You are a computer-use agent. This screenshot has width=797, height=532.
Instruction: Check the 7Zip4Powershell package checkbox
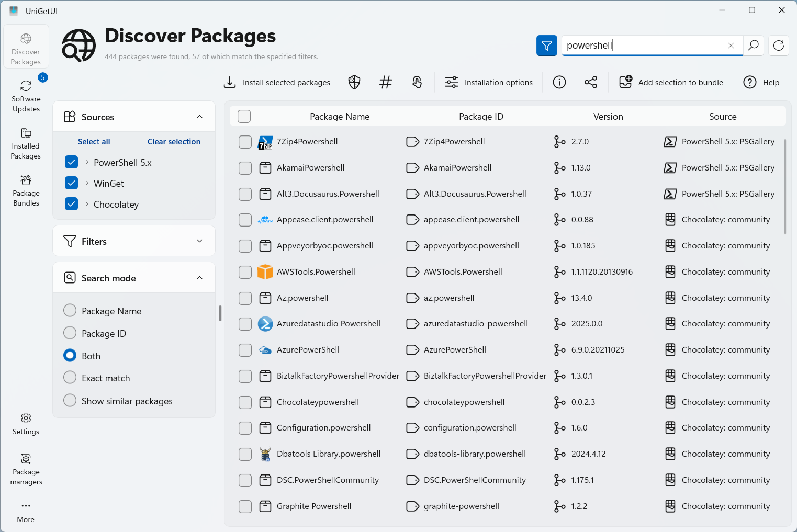tap(245, 142)
